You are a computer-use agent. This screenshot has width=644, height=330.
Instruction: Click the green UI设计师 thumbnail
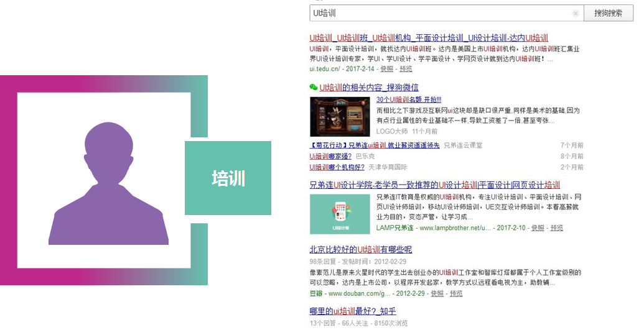340,214
